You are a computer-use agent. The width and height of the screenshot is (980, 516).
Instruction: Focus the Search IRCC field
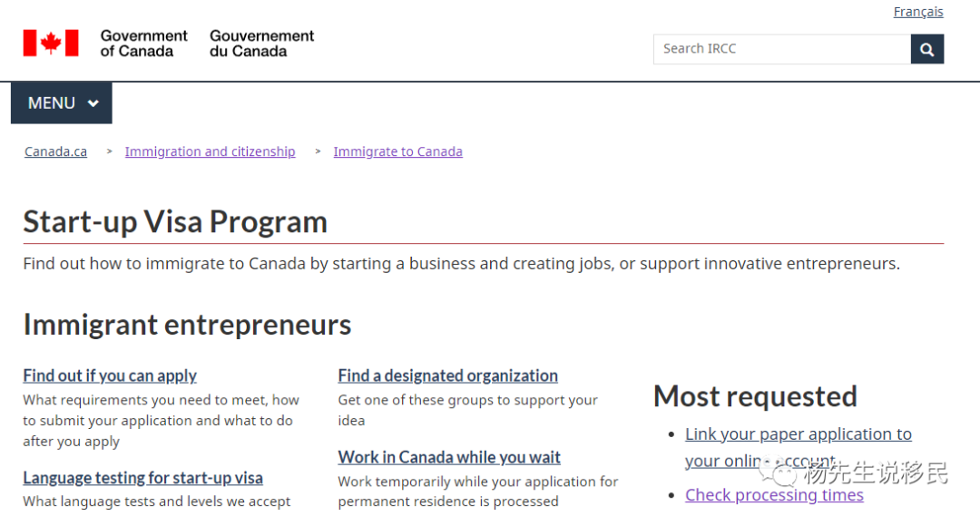pos(782,49)
